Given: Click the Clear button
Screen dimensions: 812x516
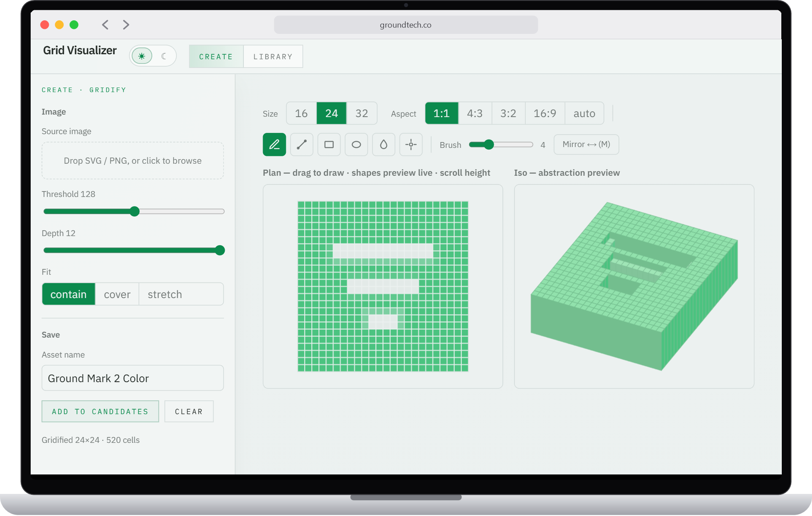Looking at the screenshot, I should (x=189, y=411).
